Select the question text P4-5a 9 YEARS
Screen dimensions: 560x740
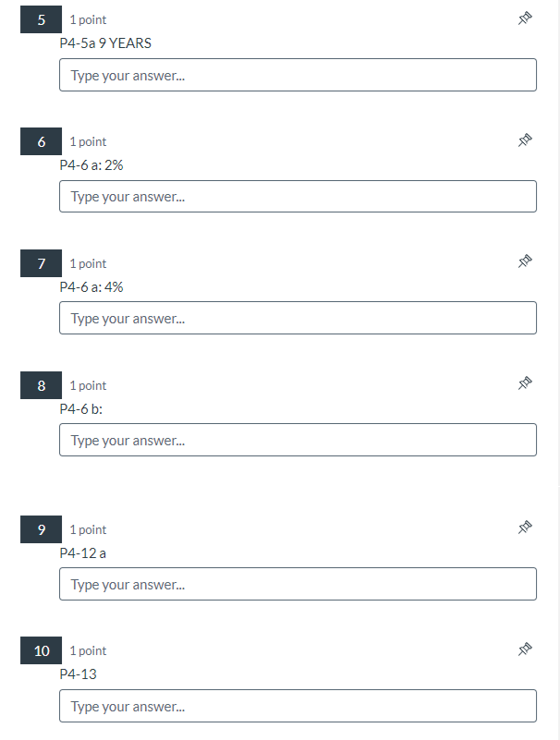pyautogui.click(x=105, y=42)
